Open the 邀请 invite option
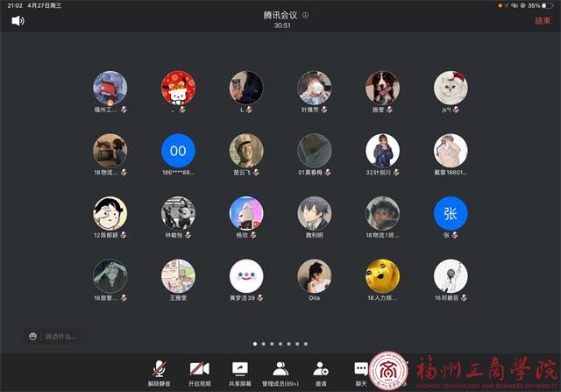561x392 pixels. pyautogui.click(x=321, y=373)
